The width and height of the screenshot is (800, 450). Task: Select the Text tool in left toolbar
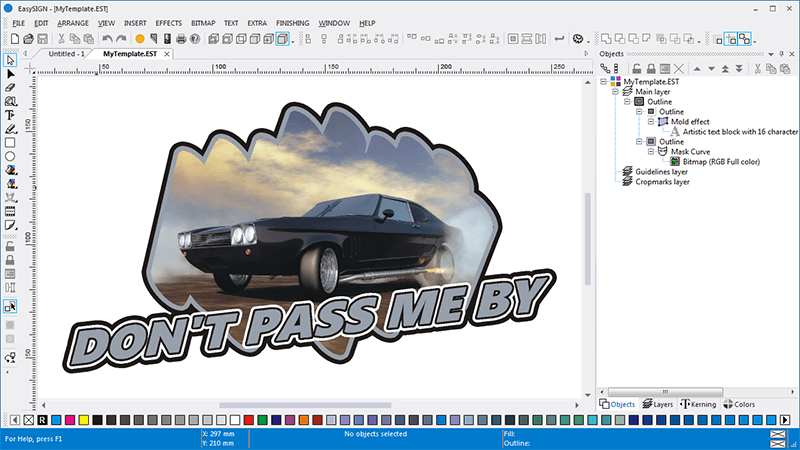[x=10, y=115]
